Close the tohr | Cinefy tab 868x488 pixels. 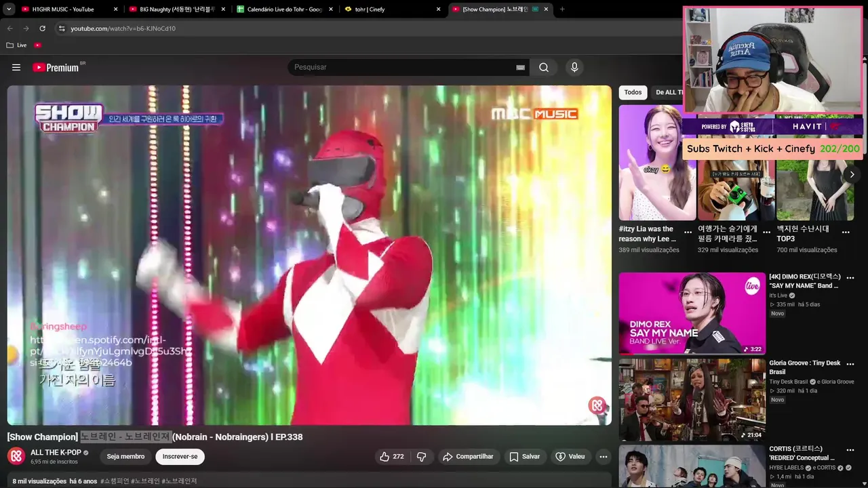click(x=439, y=9)
